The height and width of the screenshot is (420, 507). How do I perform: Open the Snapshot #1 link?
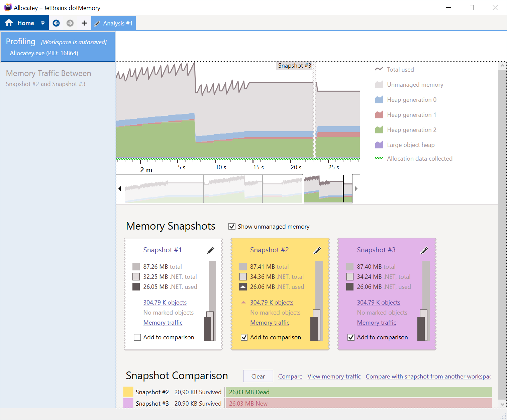click(163, 250)
